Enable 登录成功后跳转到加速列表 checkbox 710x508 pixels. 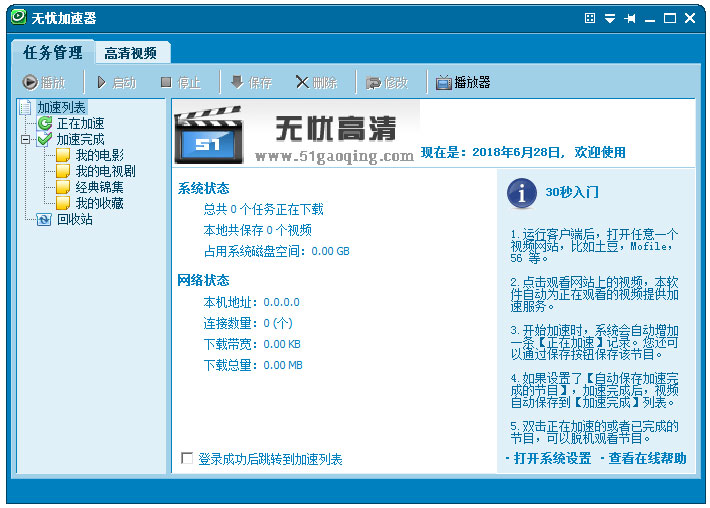(x=187, y=458)
